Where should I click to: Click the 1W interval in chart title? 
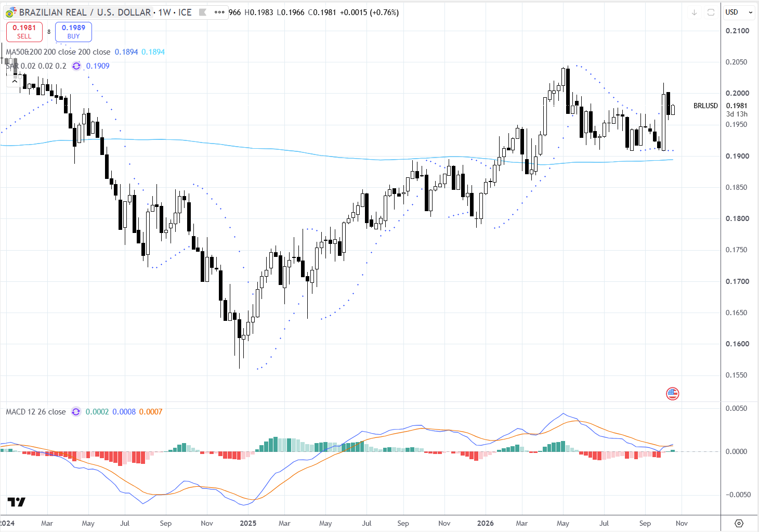click(165, 12)
